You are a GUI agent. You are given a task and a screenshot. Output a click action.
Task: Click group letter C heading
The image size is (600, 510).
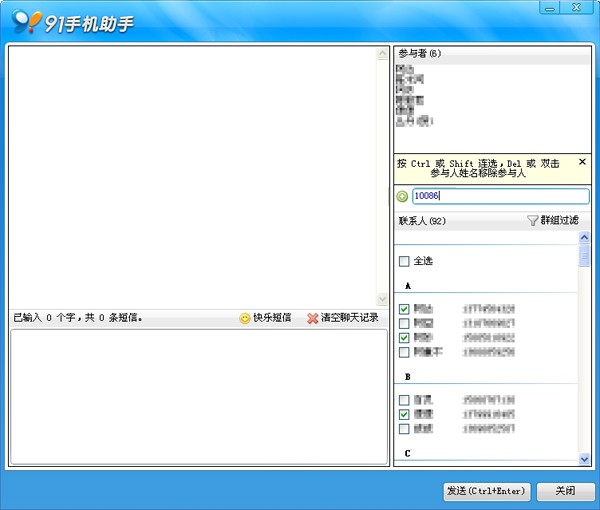[x=408, y=453]
